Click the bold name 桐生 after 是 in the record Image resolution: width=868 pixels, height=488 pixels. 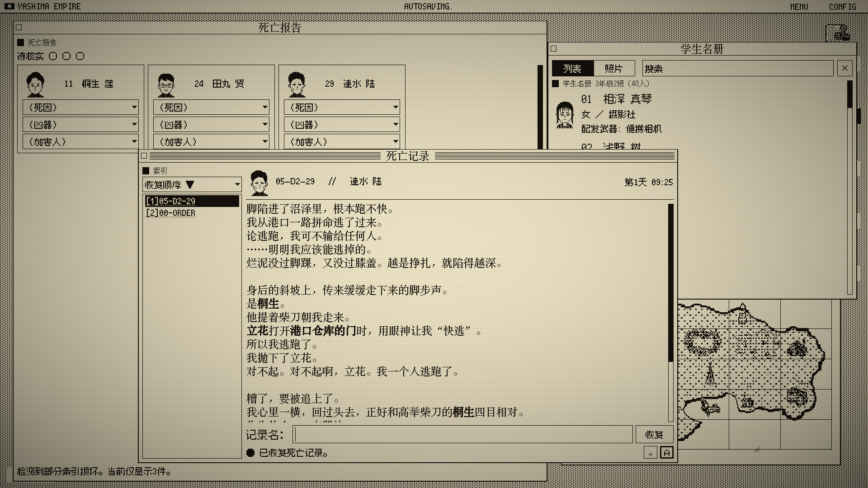268,304
